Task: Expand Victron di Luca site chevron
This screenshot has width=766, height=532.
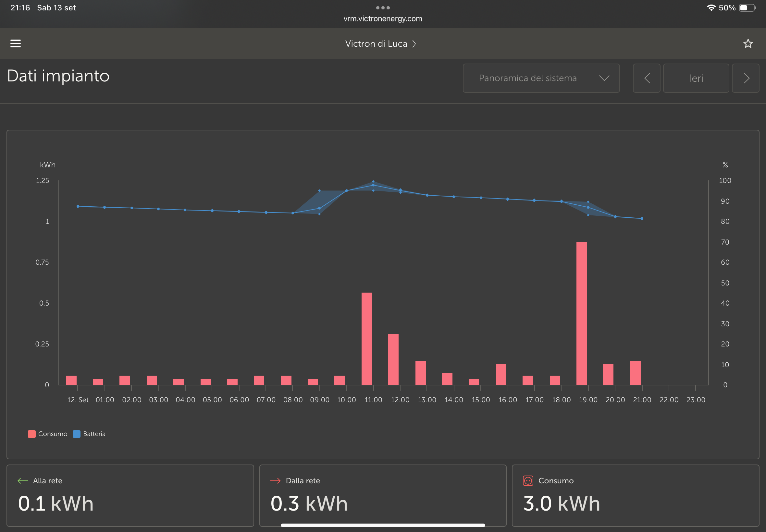Action: click(x=414, y=44)
